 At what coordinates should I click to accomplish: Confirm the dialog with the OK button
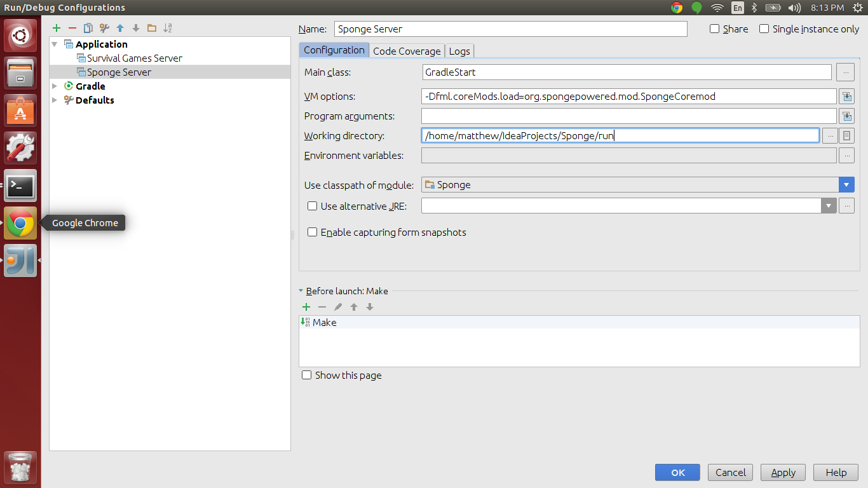click(677, 472)
